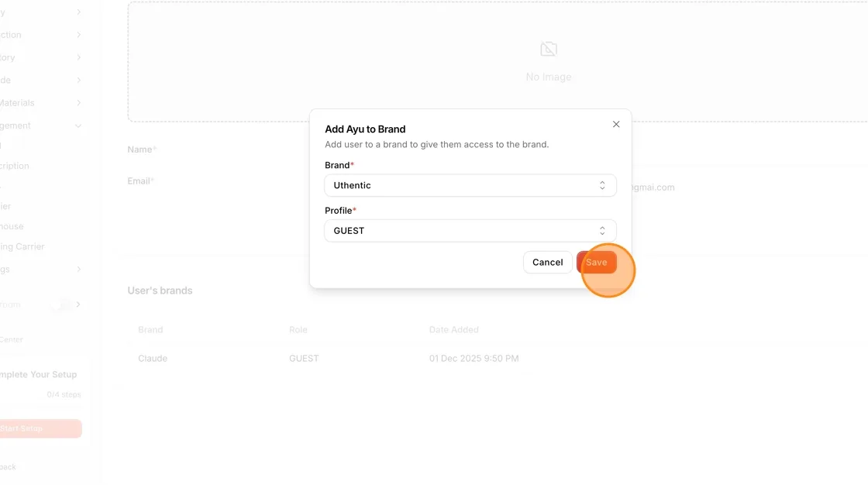Click the Cancel button in the dialog

[547, 263]
